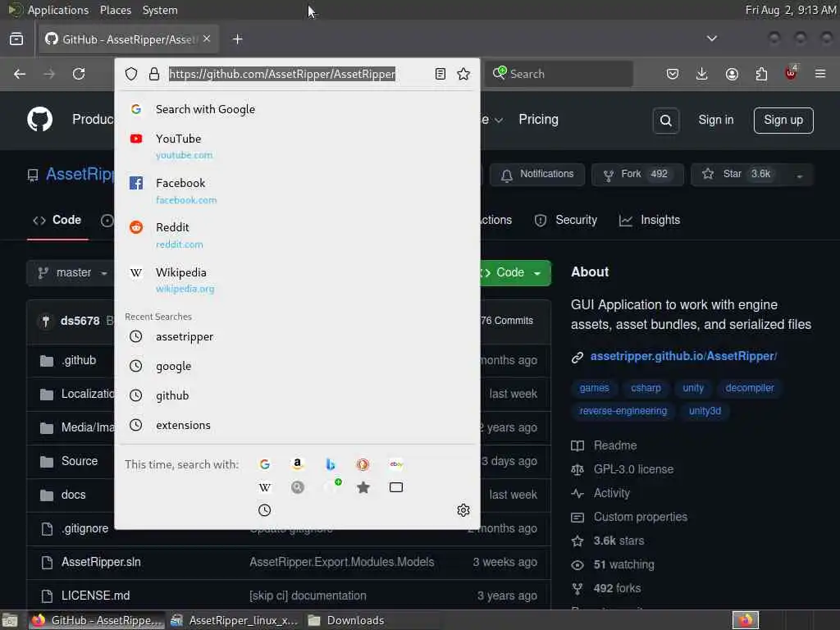Search this time with DuckDuckGo icon

point(363,464)
